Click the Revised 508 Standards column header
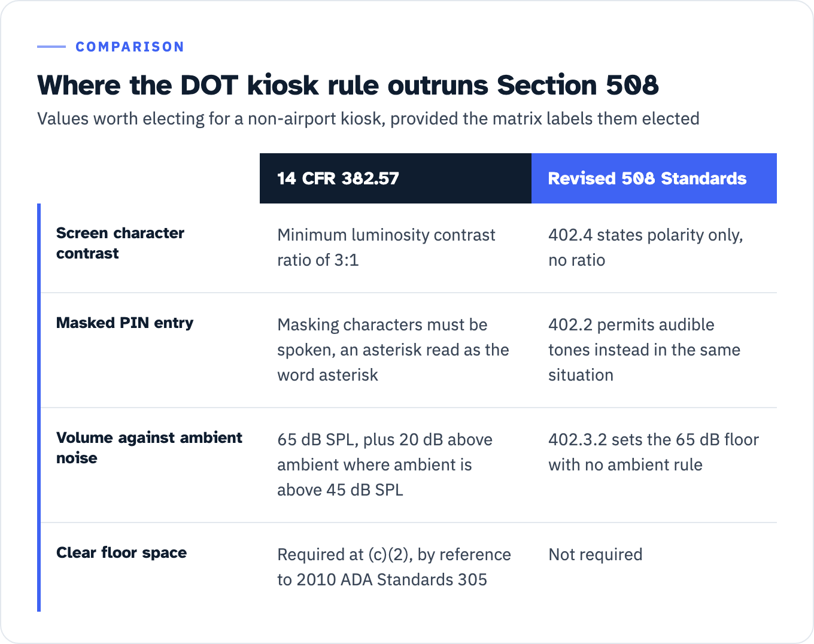This screenshot has width=814, height=644. (654, 178)
